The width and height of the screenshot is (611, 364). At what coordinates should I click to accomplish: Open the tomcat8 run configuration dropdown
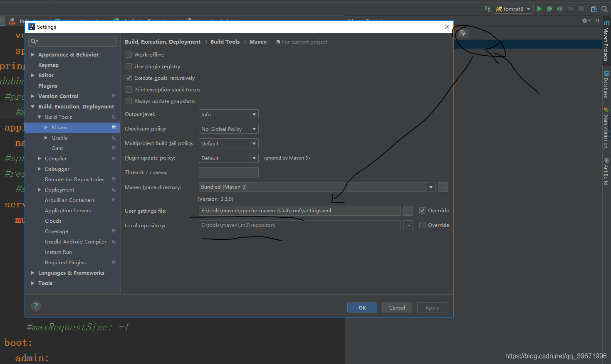tap(514, 9)
